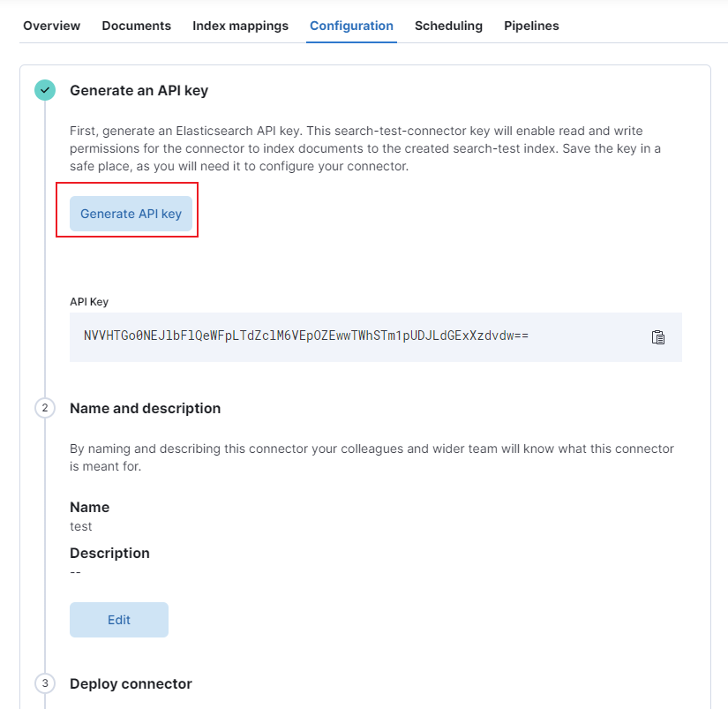Click the step 3 circle indicator

point(44,683)
